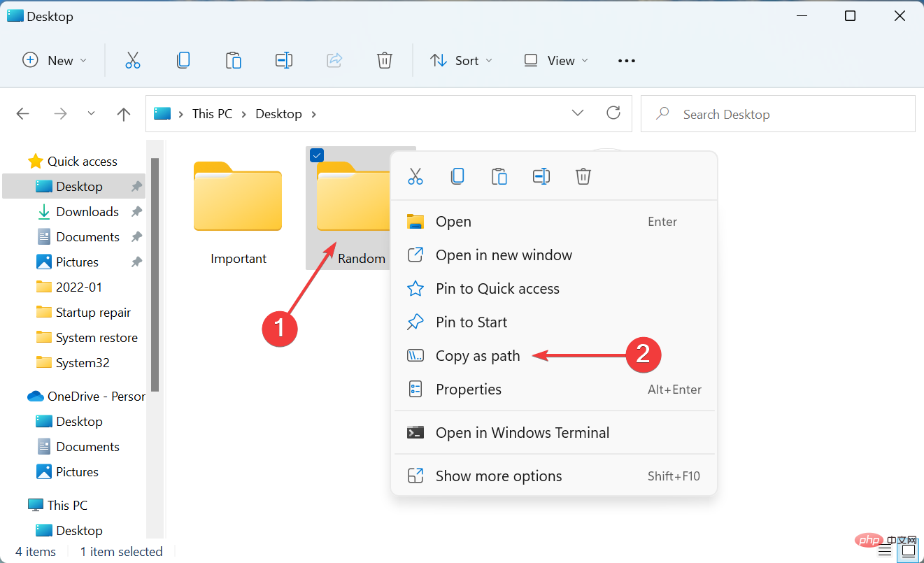The image size is (924, 563).
Task: Click the Copy icon in the top toolbar
Action: click(183, 60)
